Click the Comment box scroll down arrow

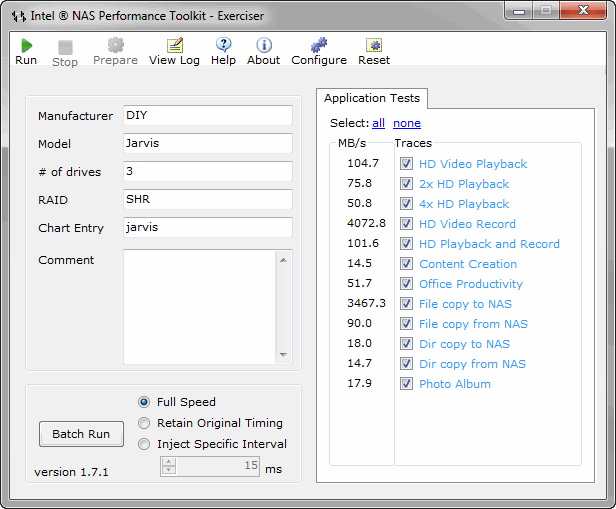[284, 355]
